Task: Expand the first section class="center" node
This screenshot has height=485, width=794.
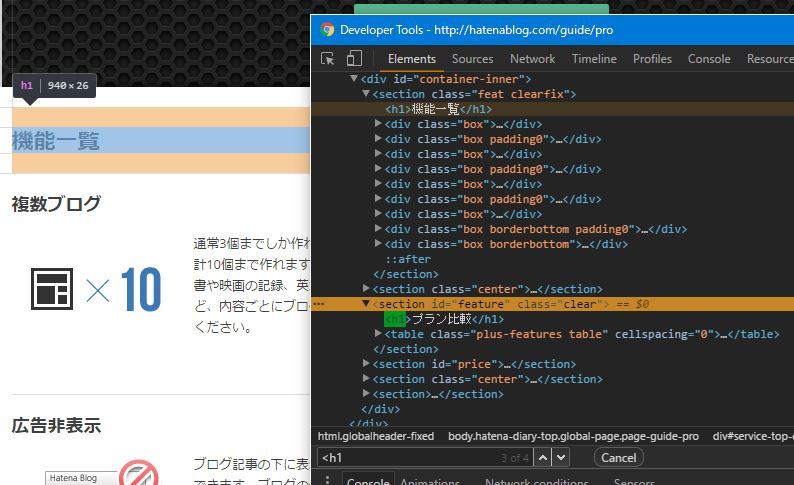Action: click(366, 289)
